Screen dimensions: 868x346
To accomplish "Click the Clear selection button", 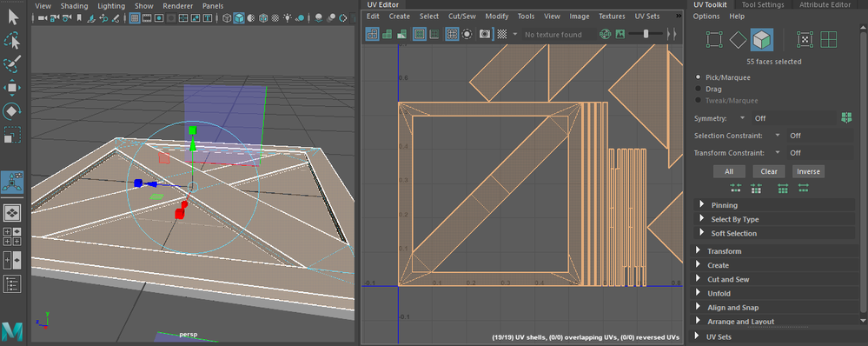I will click(x=769, y=171).
